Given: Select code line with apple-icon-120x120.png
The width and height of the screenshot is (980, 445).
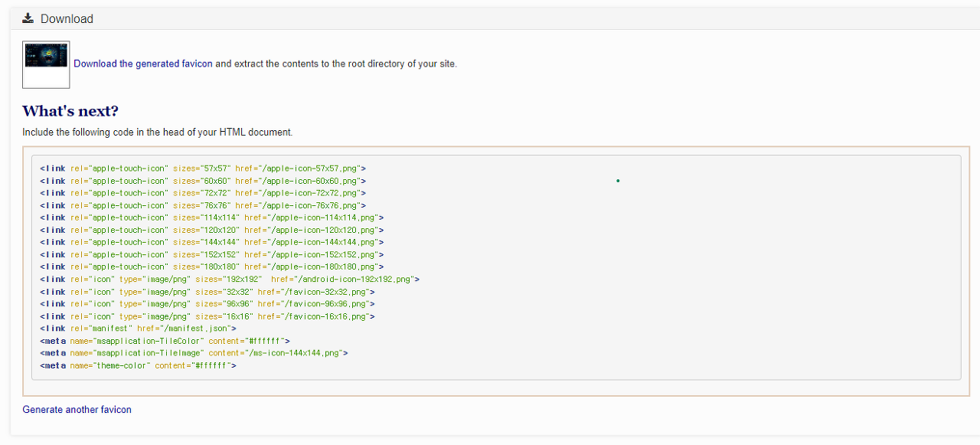Looking at the screenshot, I should pyautogui.click(x=212, y=230).
